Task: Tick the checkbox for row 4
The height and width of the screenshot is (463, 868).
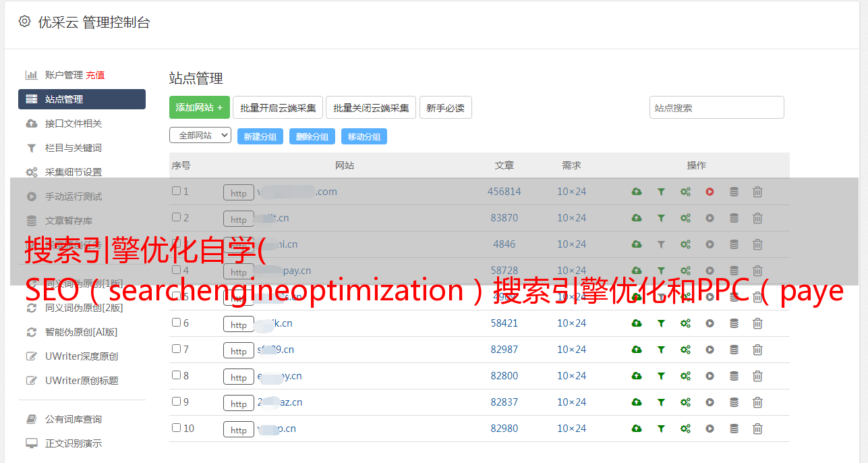Action: point(176,270)
